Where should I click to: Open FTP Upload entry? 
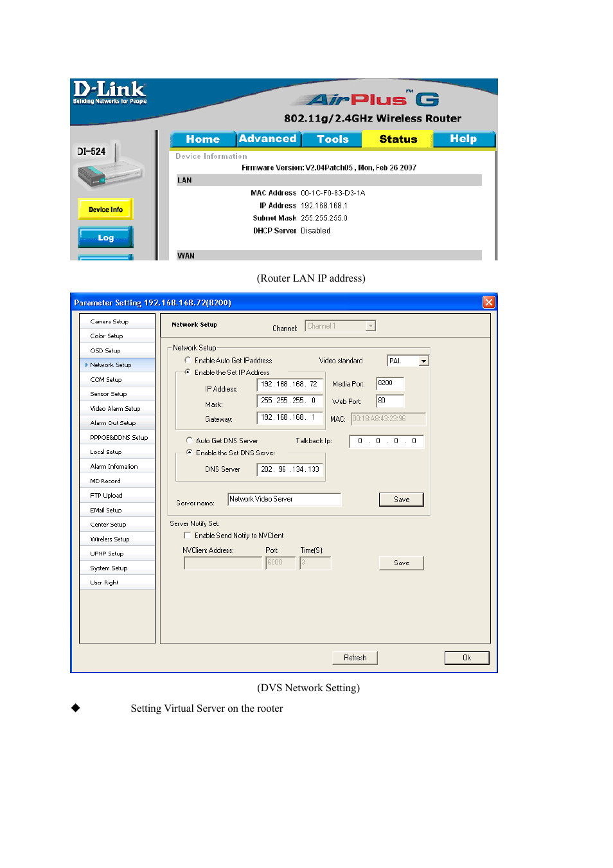pyautogui.click(x=117, y=496)
